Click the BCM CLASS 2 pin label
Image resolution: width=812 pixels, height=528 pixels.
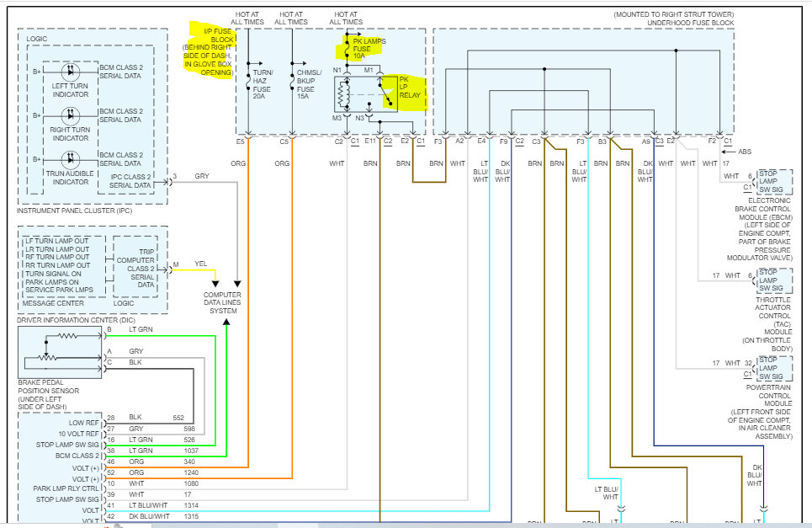(77, 456)
